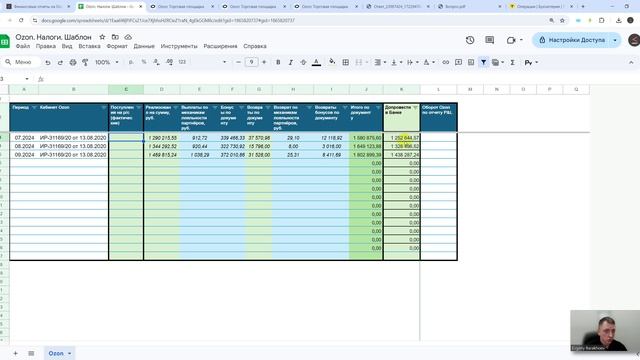This screenshot has width=640, height=360.
Task: Star the Ozon. Налоги. Шаблон document
Action: (x=102, y=37)
